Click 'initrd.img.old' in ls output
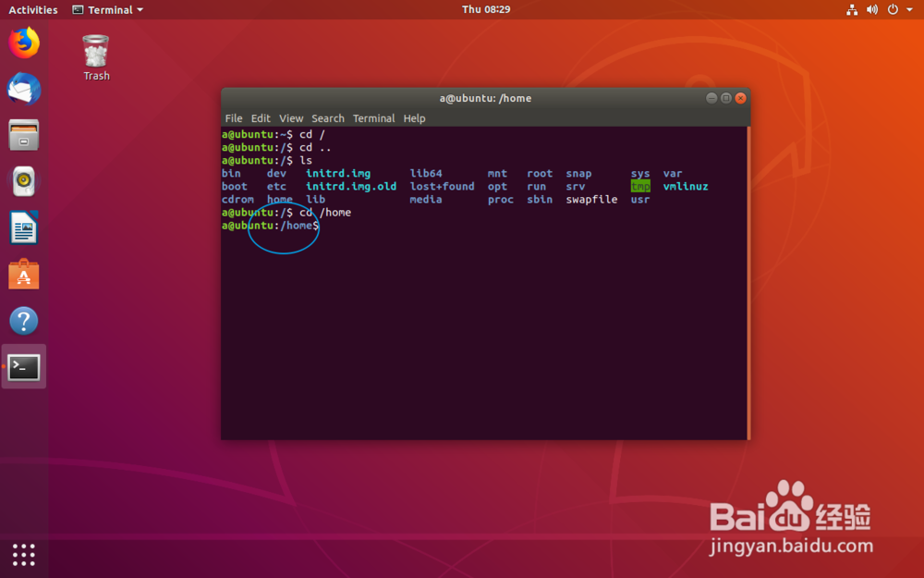The width and height of the screenshot is (924, 578). 350,187
